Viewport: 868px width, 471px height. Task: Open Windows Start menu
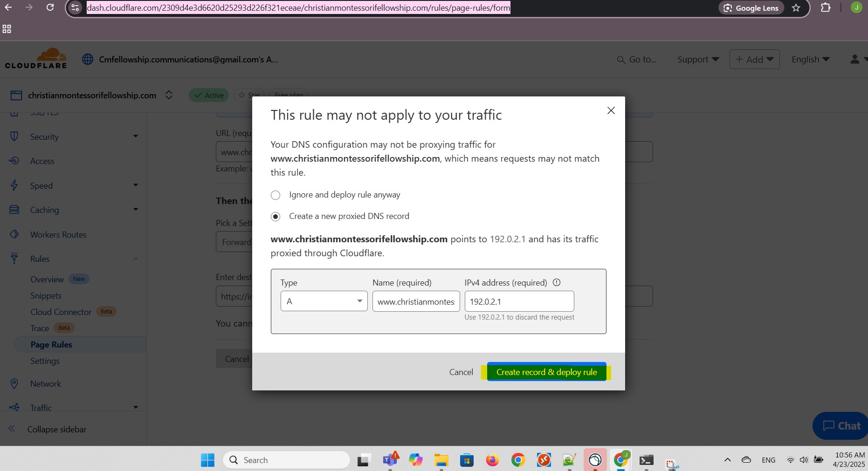click(x=207, y=460)
